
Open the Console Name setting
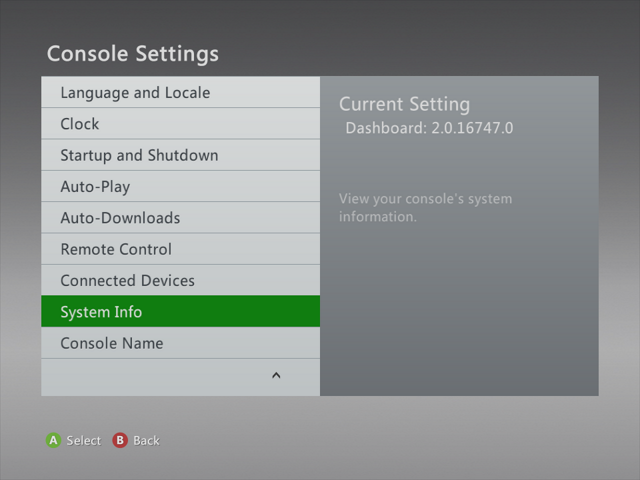click(x=111, y=343)
